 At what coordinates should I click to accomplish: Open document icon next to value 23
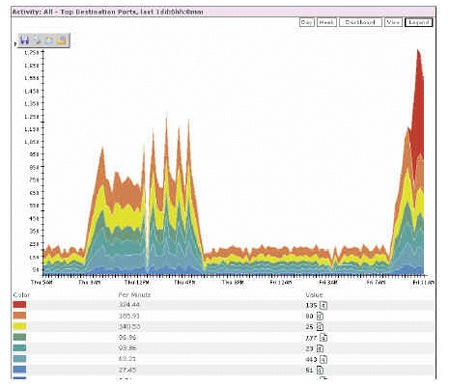(320, 348)
